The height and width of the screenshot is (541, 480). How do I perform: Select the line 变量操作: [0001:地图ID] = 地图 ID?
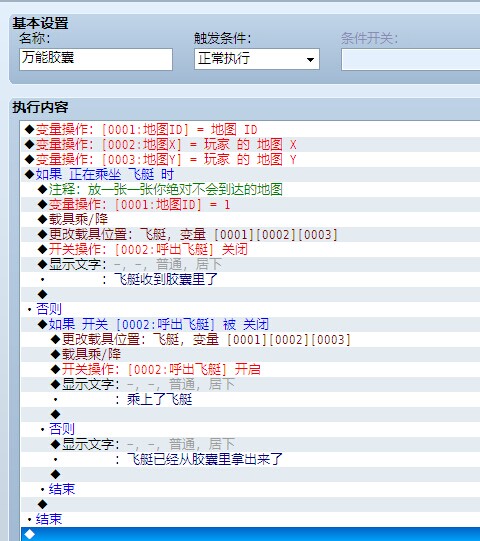(250, 130)
